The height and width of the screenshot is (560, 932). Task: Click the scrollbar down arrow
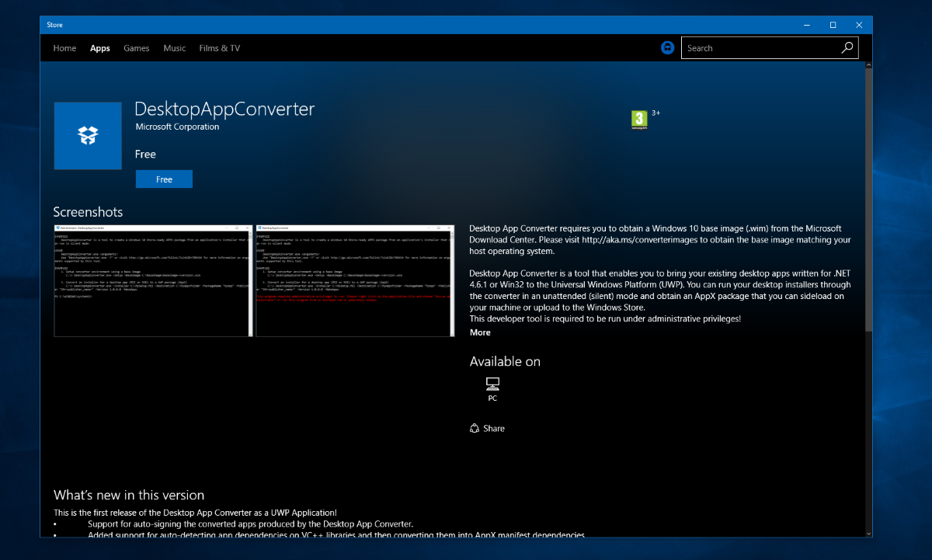(868, 532)
